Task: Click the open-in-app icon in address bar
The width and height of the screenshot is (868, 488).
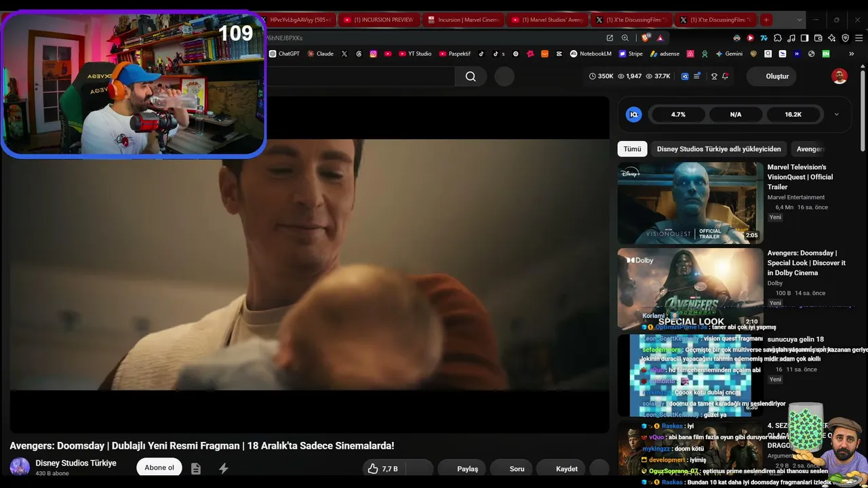Action: tap(610, 38)
